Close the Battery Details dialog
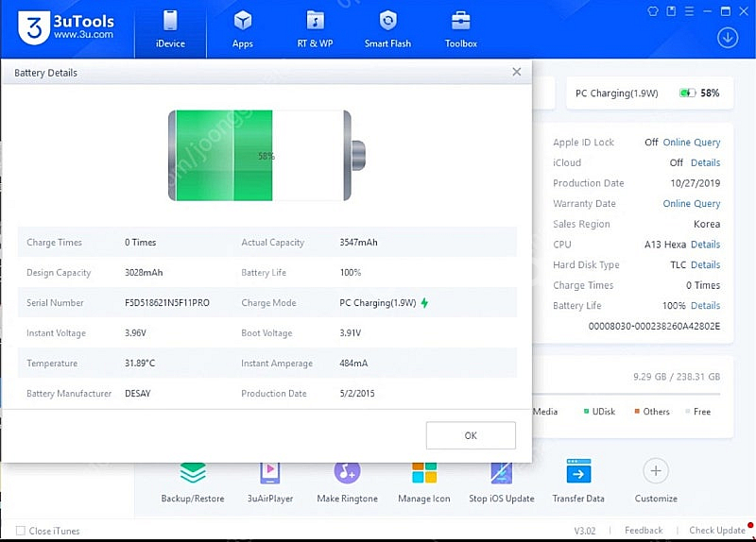Screen dimensions: 756x542 [516, 72]
